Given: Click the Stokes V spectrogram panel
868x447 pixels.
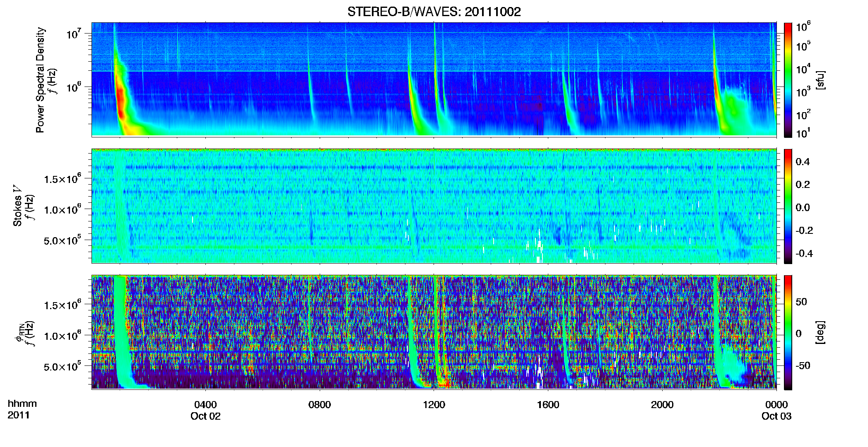Looking at the screenshot, I should click(434, 206).
